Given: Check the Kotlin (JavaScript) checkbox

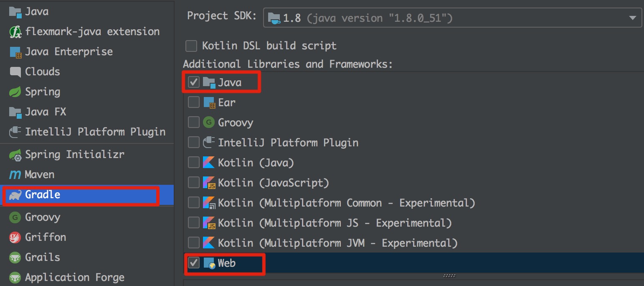Looking at the screenshot, I should tap(194, 183).
